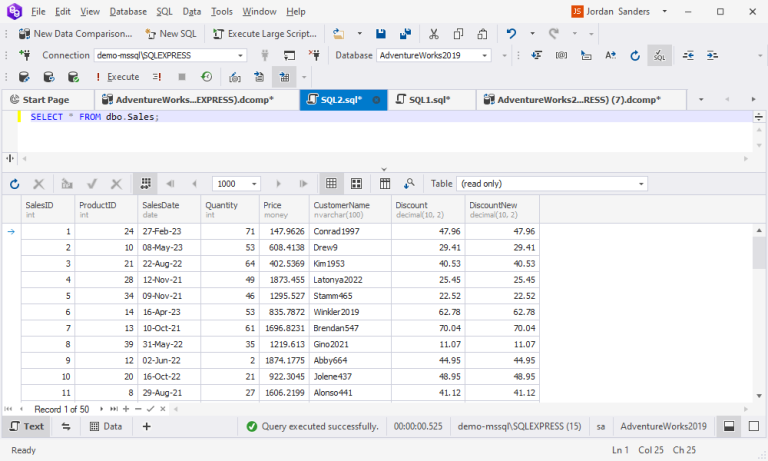The image size is (768, 461).
Task: Toggle Card view mode in results
Action: click(x=357, y=184)
